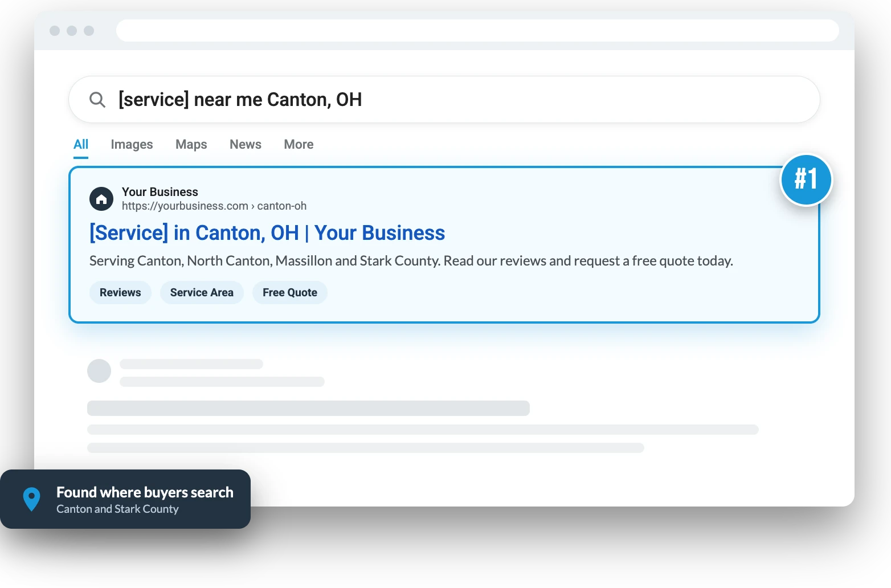Image resolution: width=891 pixels, height=588 pixels.
Task: Click the blue map pin icon
Action: [x=31, y=499]
